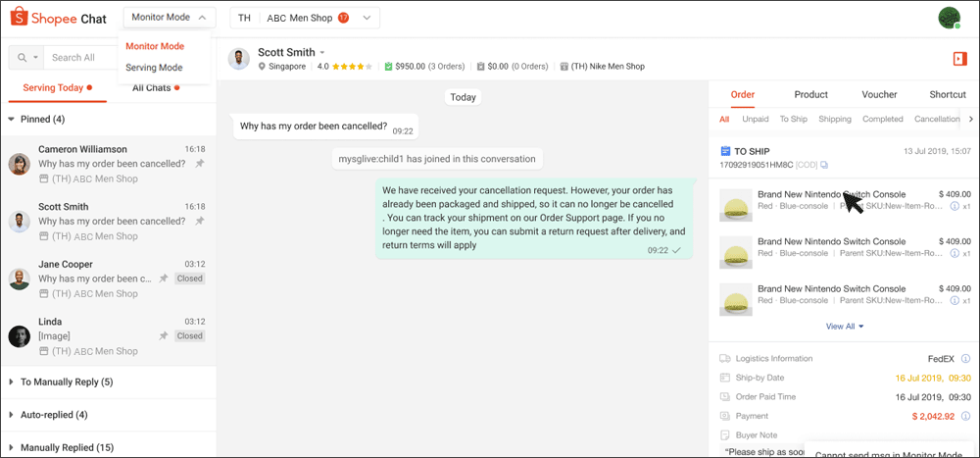Switch to Serving Today tab
The image size is (980, 458).
(x=57, y=87)
